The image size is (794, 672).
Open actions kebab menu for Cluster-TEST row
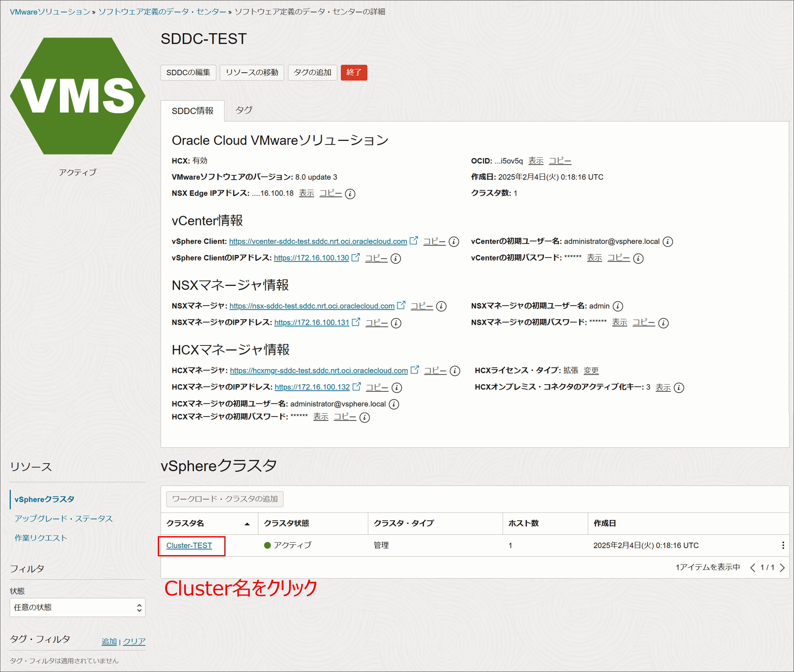pos(783,546)
